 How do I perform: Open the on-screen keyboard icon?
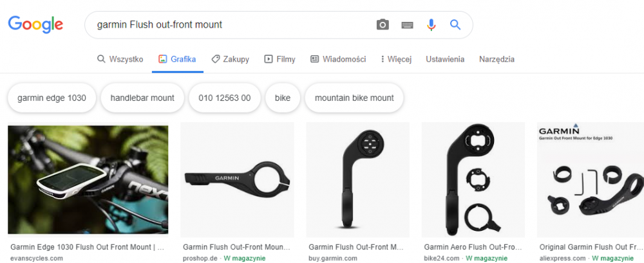[x=407, y=25]
